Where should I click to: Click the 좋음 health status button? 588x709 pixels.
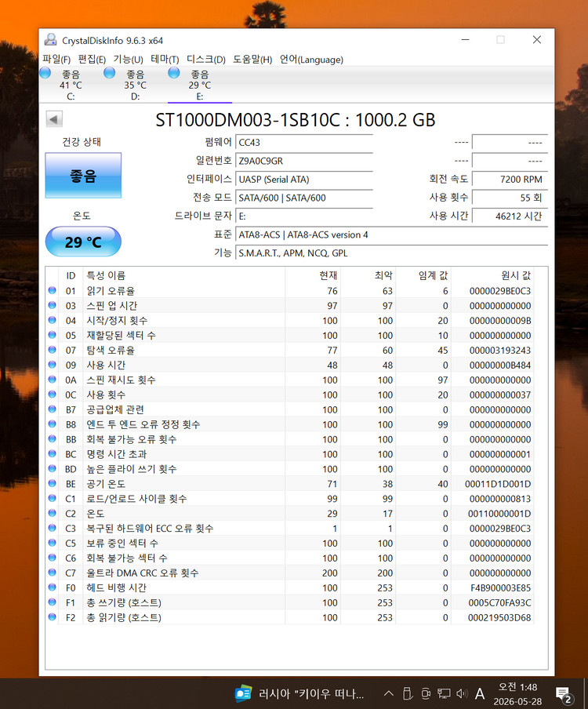(83, 176)
